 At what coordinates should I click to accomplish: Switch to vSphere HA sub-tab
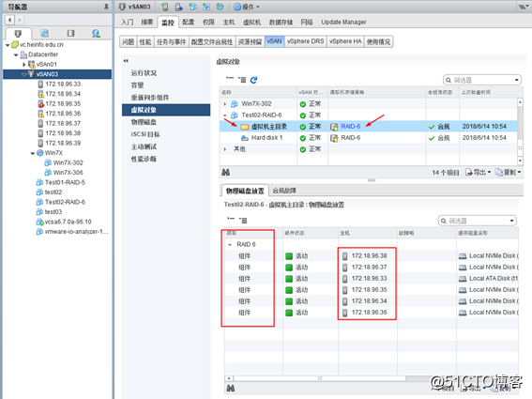click(x=345, y=41)
